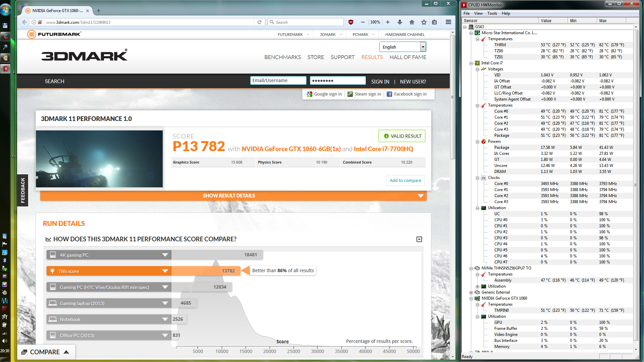Open the FEEDBACK side tab

23,190
